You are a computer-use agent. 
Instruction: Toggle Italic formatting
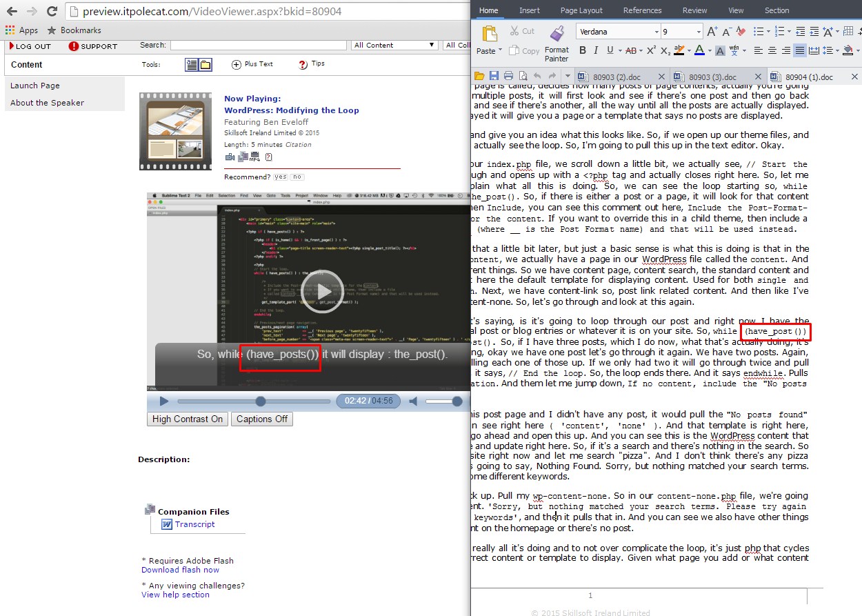tap(597, 50)
